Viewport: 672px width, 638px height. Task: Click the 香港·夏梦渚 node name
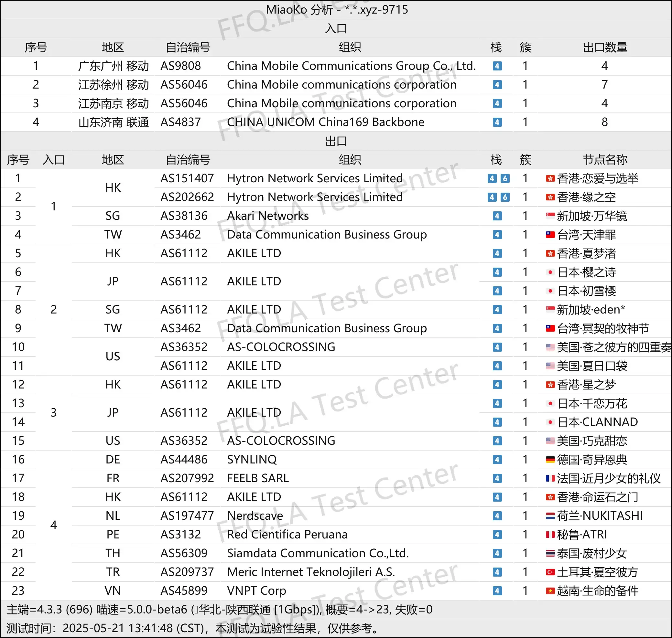point(587,253)
